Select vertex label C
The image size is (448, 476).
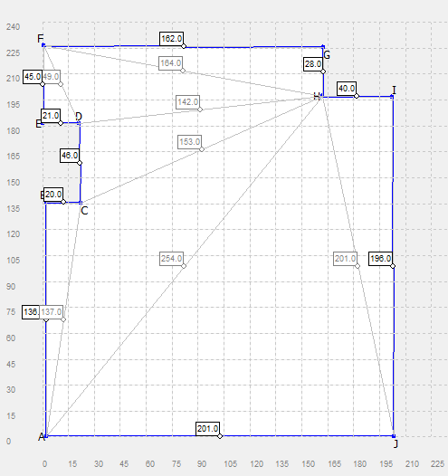pyautogui.click(x=84, y=211)
